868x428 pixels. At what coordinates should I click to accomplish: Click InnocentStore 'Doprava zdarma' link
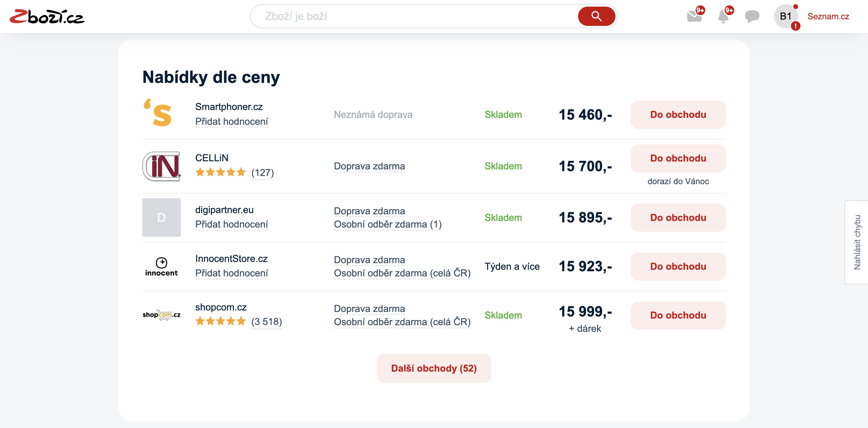pyautogui.click(x=369, y=260)
